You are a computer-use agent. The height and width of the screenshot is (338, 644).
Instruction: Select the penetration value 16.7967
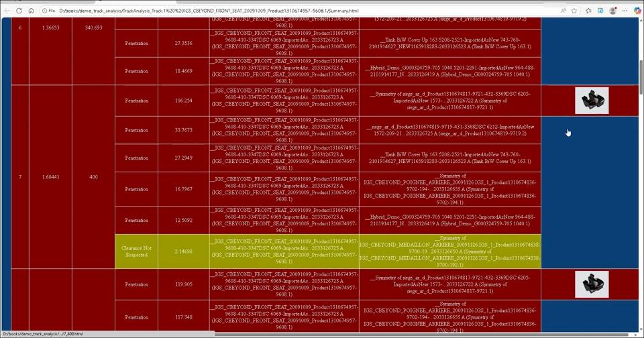coord(183,189)
